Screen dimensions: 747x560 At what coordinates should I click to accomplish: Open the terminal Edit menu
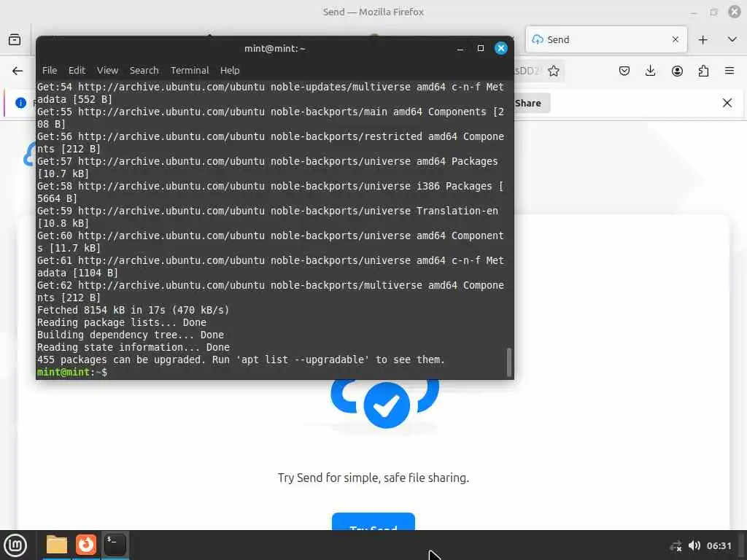click(x=77, y=71)
